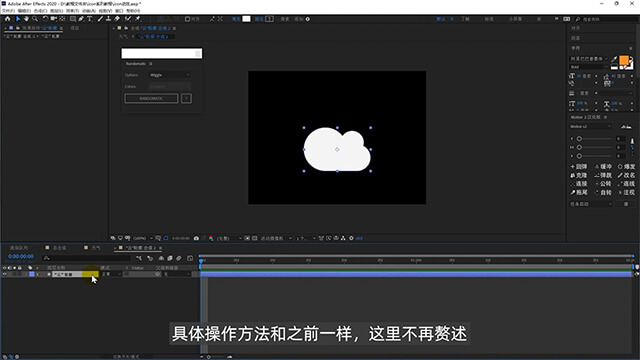Click the RANDOMATIC button
Viewport: 640px width, 360px height.
click(151, 98)
